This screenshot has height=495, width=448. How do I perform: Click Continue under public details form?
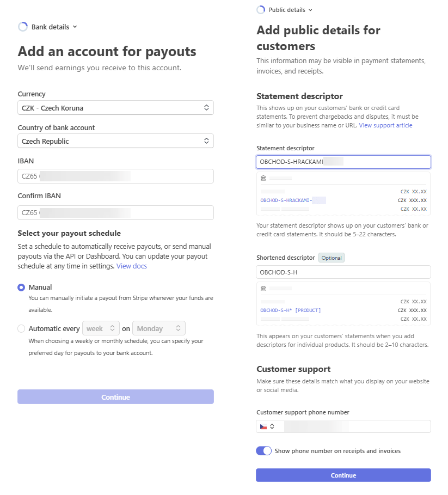(x=343, y=475)
